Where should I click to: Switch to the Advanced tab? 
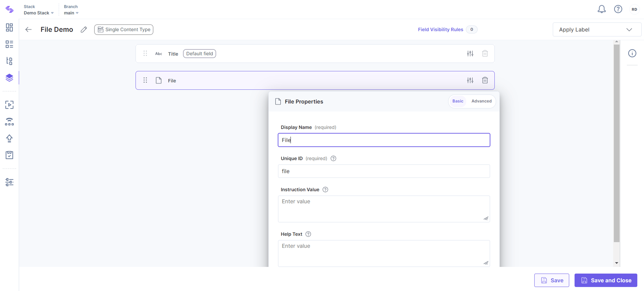tap(481, 101)
